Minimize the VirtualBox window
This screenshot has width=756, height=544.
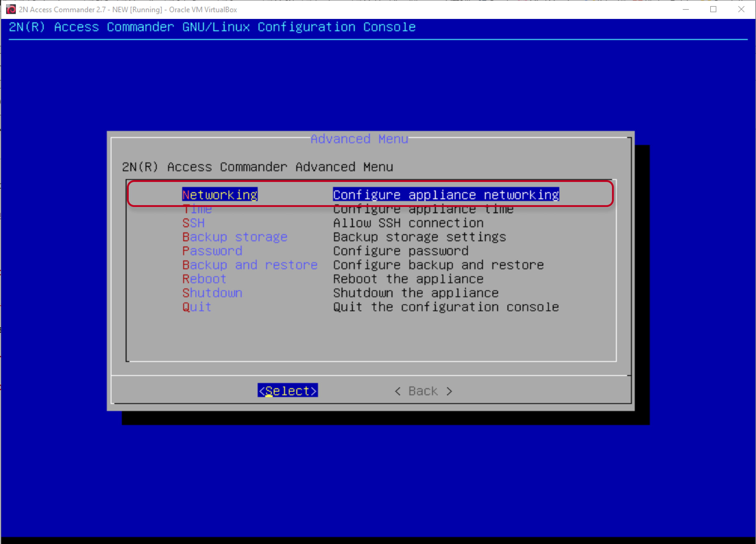coord(686,9)
